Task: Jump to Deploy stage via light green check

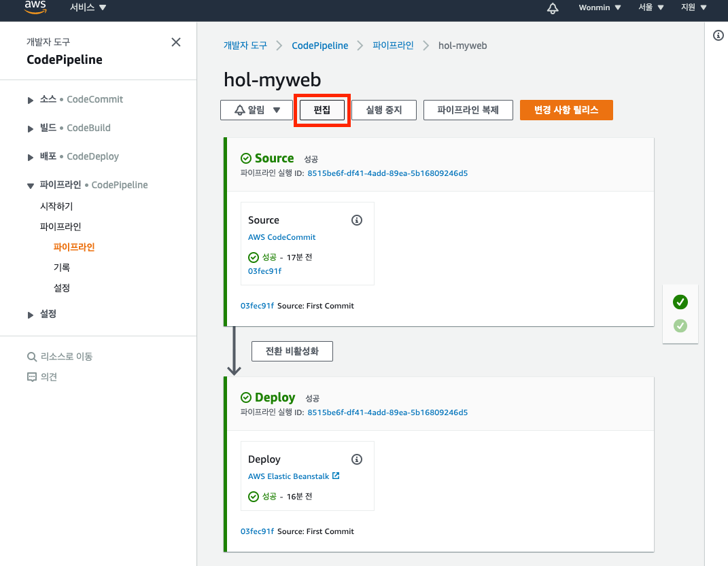Action: tap(680, 325)
